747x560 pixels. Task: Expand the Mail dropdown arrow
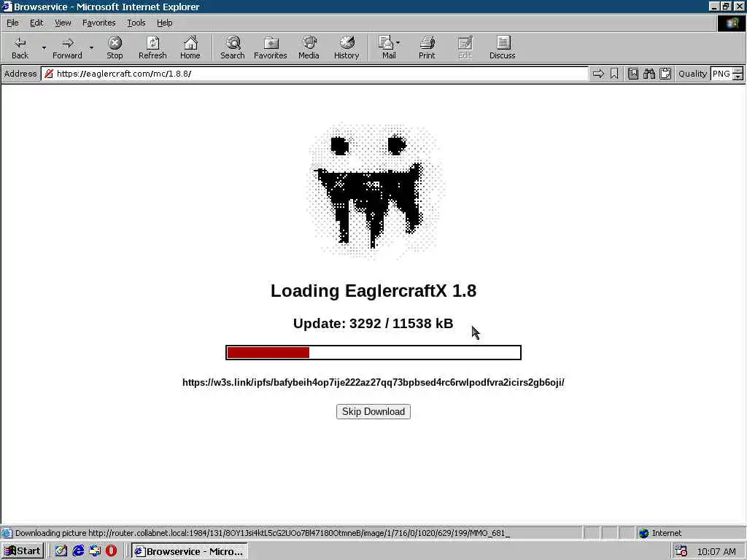click(398, 43)
